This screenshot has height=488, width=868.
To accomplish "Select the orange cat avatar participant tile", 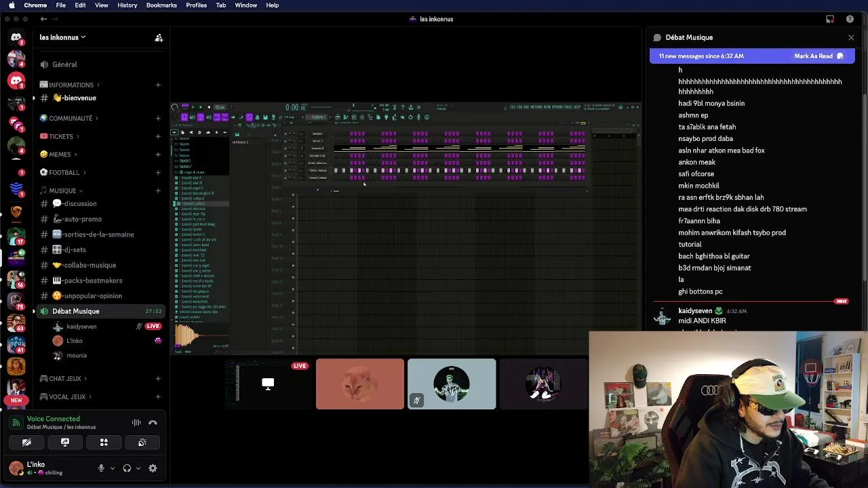I will tap(359, 384).
